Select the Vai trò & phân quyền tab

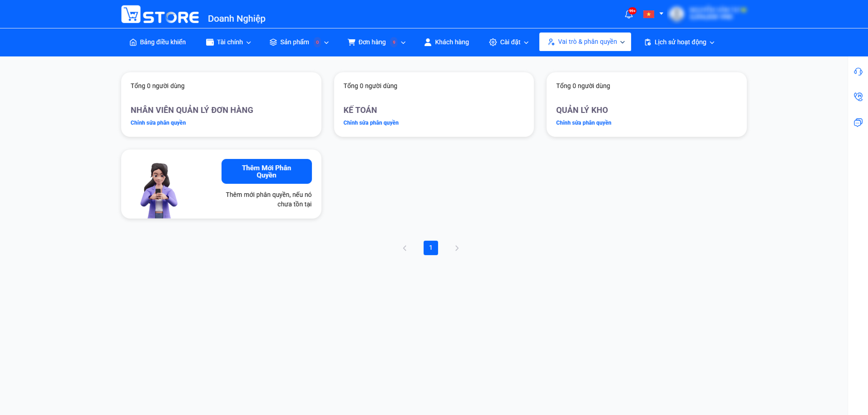585,42
